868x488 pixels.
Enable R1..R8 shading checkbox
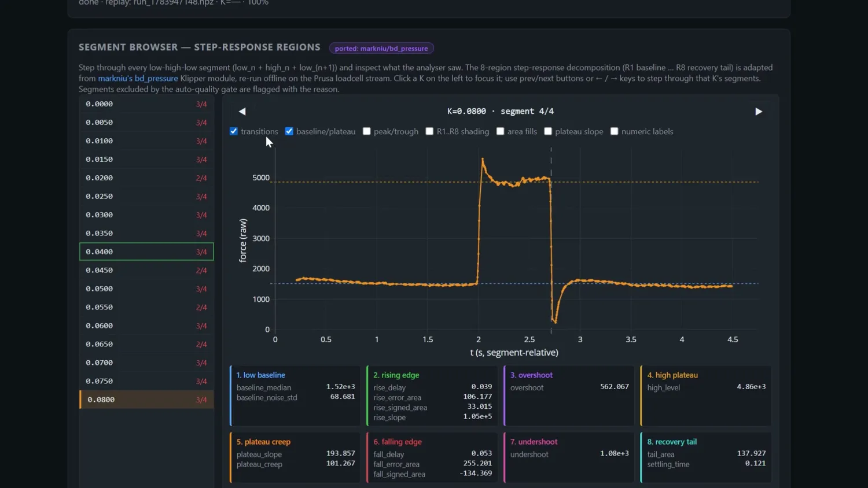point(429,131)
